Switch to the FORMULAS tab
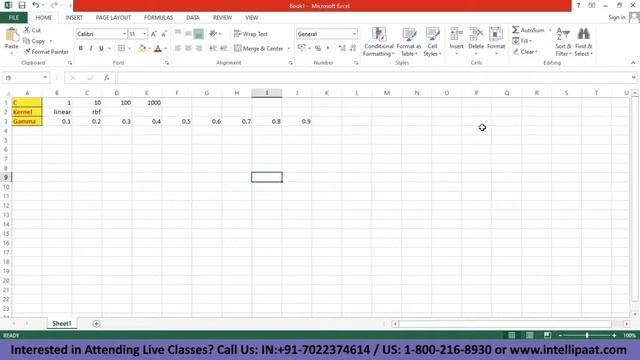The width and height of the screenshot is (640, 360). (158, 18)
